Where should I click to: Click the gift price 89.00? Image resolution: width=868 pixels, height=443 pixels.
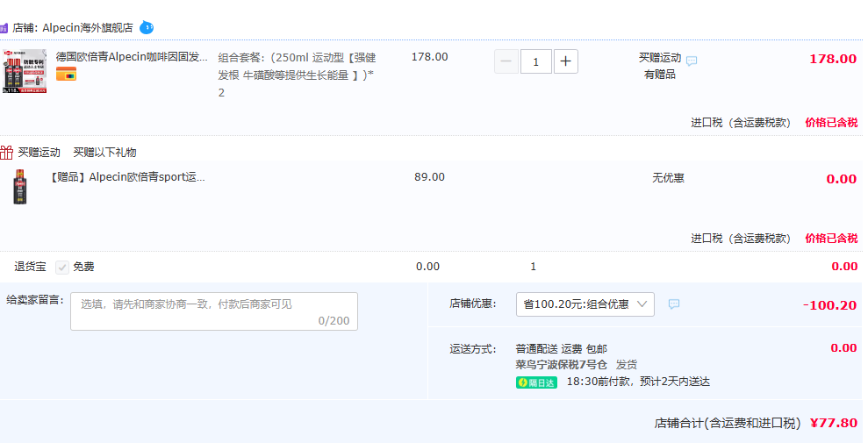pos(429,177)
